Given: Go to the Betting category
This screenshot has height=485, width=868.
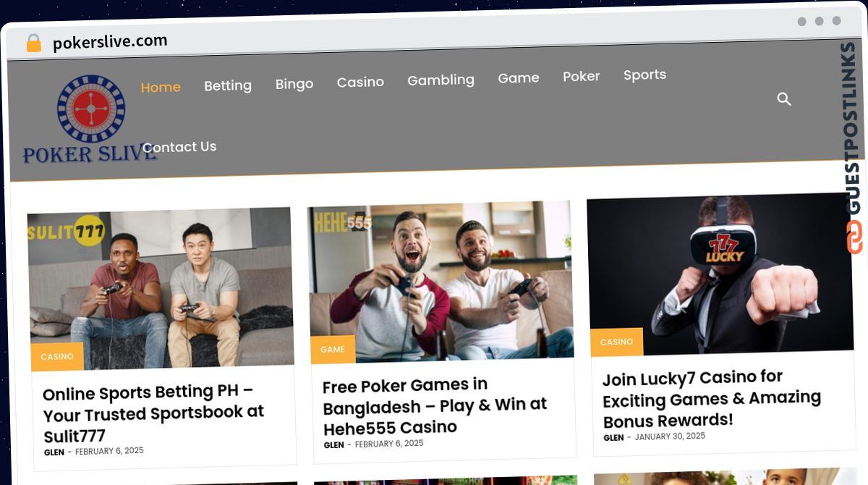Looking at the screenshot, I should 228,85.
